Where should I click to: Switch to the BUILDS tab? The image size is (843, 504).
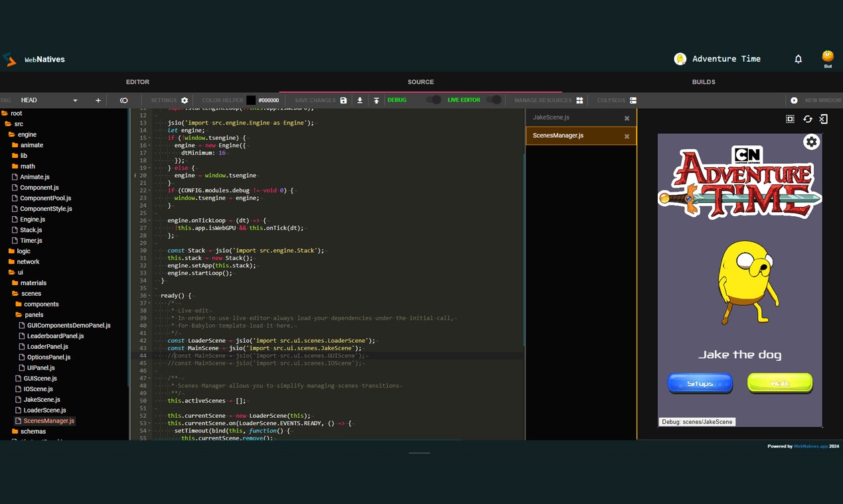pyautogui.click(x=704, y=82)
